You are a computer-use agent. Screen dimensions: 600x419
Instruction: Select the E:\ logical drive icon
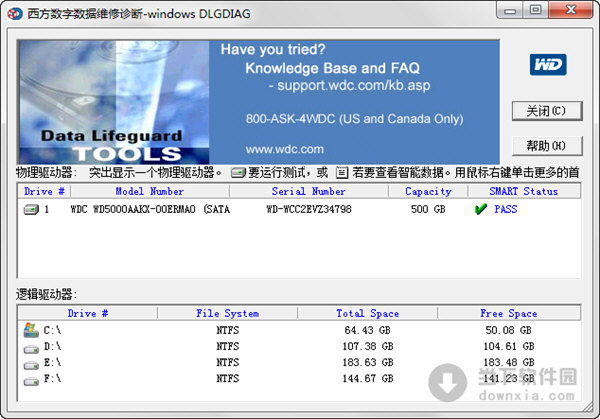point(30,362)
